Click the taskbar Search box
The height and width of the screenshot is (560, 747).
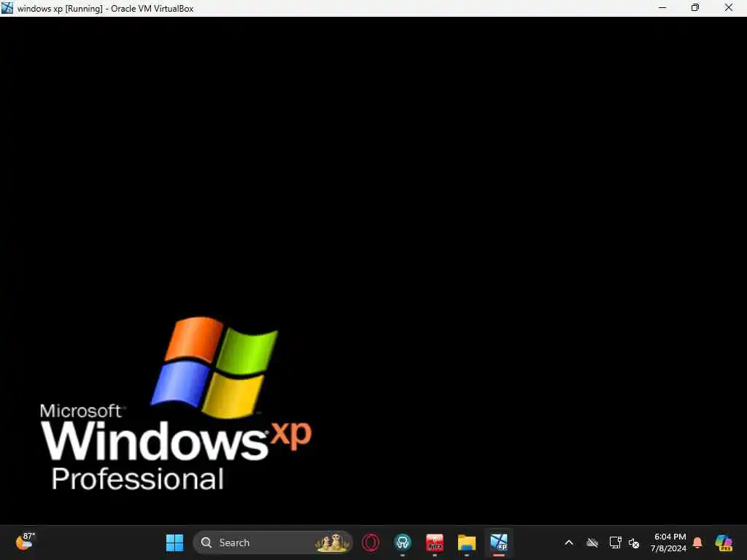pyautogui.click(x=273, y=542)
